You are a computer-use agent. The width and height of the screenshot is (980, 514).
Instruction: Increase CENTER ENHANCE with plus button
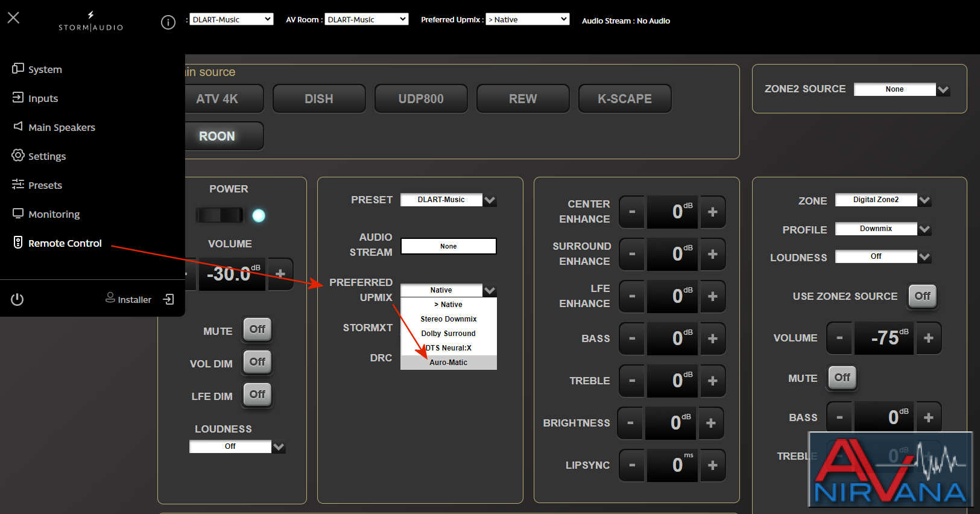coord(712,212)
